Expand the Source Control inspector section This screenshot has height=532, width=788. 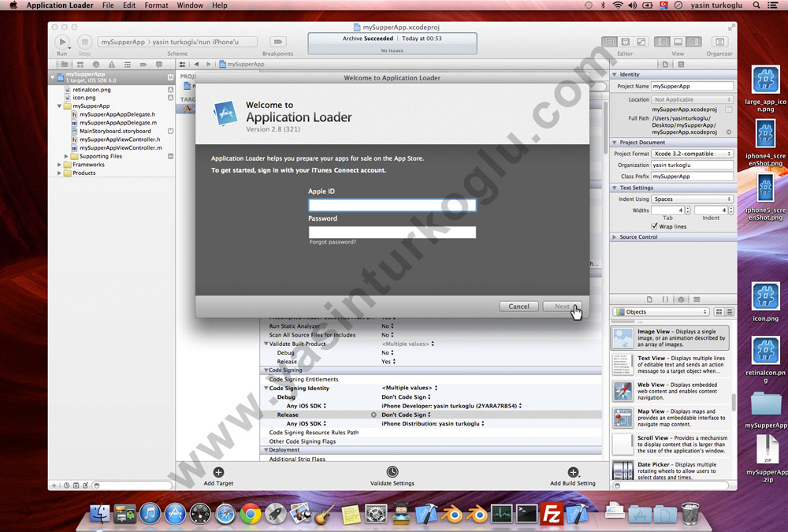click(x=614, y=236)
